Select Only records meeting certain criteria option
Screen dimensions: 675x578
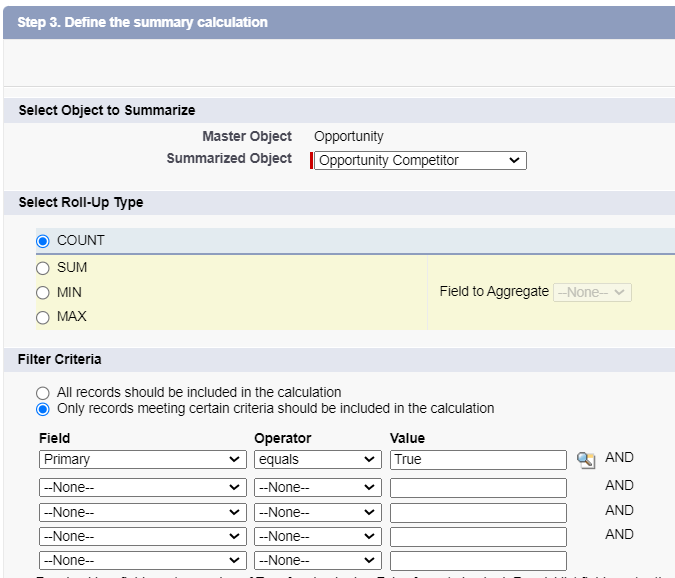43,408
